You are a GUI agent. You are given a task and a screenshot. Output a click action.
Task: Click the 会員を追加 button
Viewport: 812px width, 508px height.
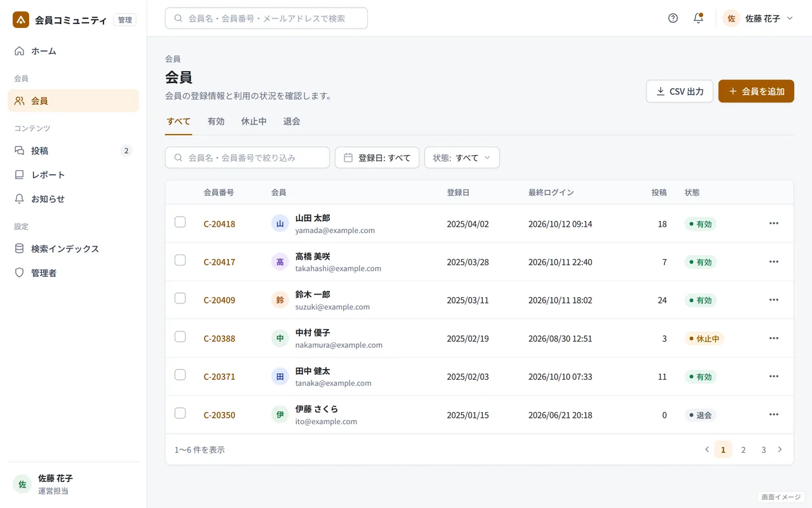click(756, 91)
